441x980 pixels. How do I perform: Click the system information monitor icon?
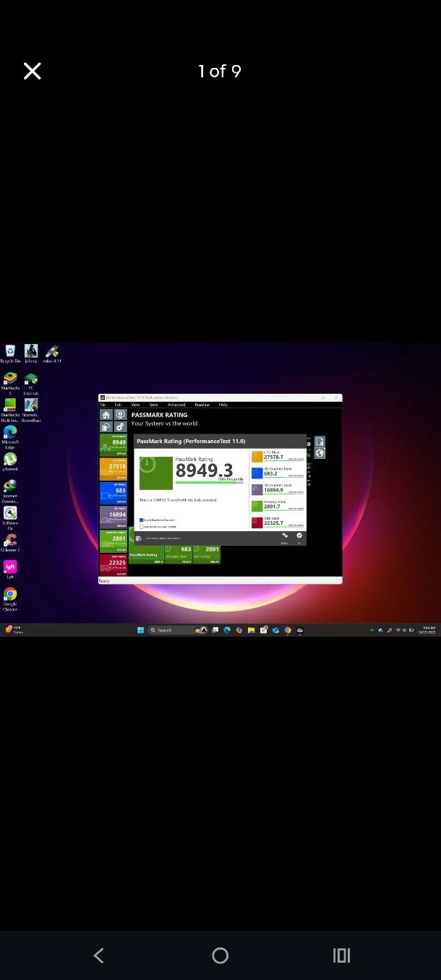point(120,415)
